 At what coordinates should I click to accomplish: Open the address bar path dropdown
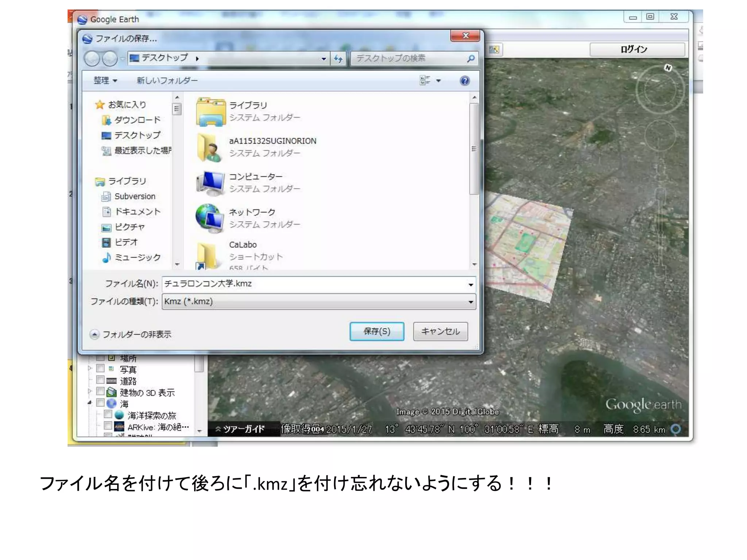pos(323,59)
